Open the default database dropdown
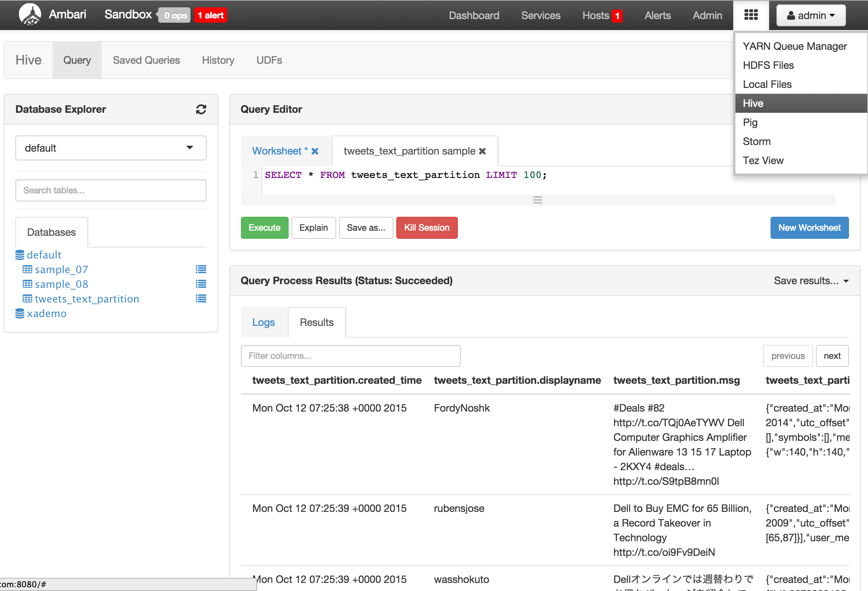Viewport: 868px width, 591px height. pos(111,148)
